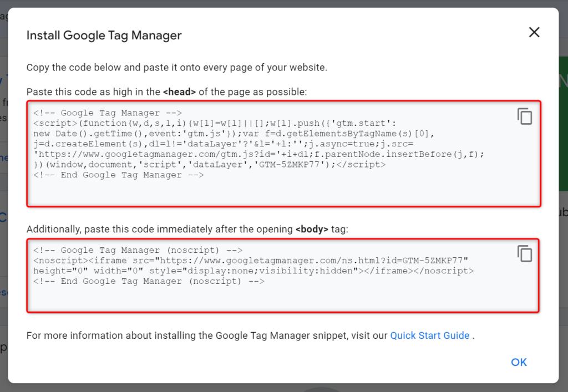This screenshot has width=568, height=392.
Task: Open the Quick Start Guide link
Action: point(430,335)
